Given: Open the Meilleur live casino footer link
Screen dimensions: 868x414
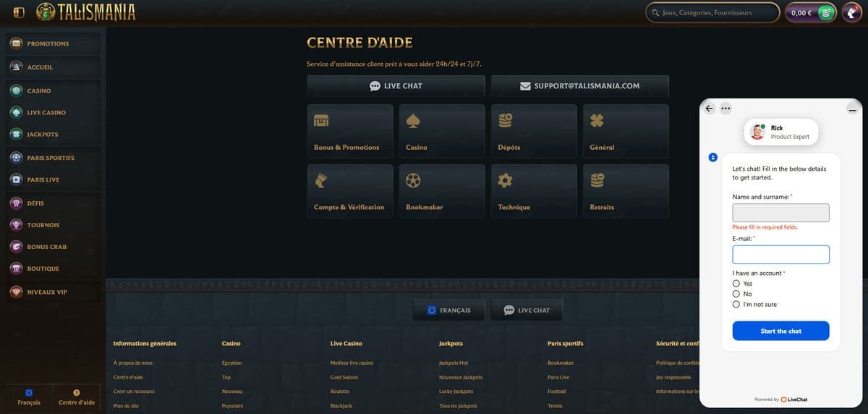Looking at the screenshot, I should [x=352, y=363].
